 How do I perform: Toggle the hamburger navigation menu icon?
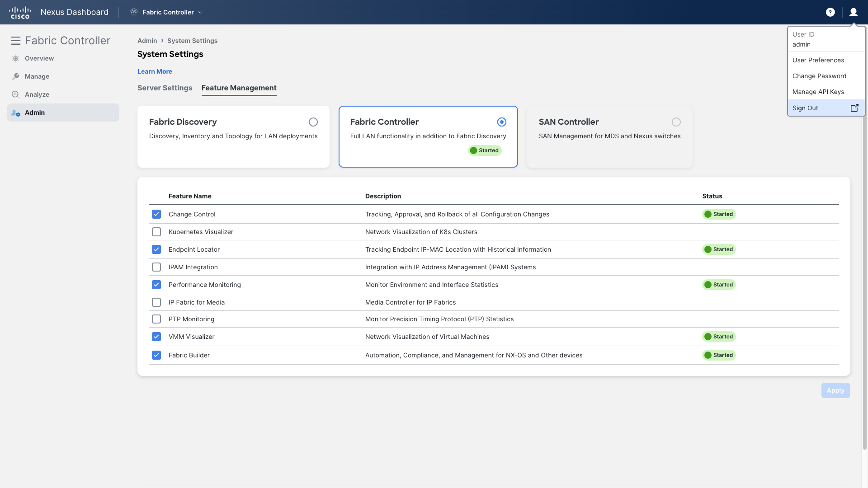coord(16,41)
